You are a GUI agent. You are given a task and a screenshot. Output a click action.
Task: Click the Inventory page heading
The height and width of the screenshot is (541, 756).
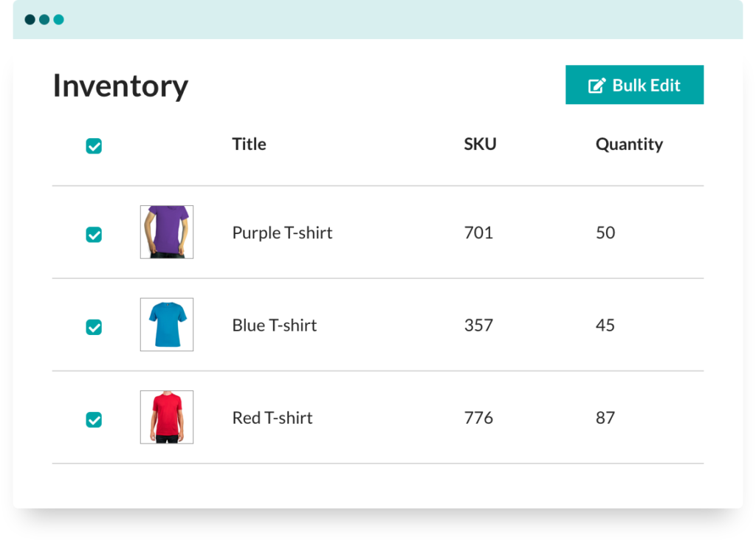(x=120, y=86)
